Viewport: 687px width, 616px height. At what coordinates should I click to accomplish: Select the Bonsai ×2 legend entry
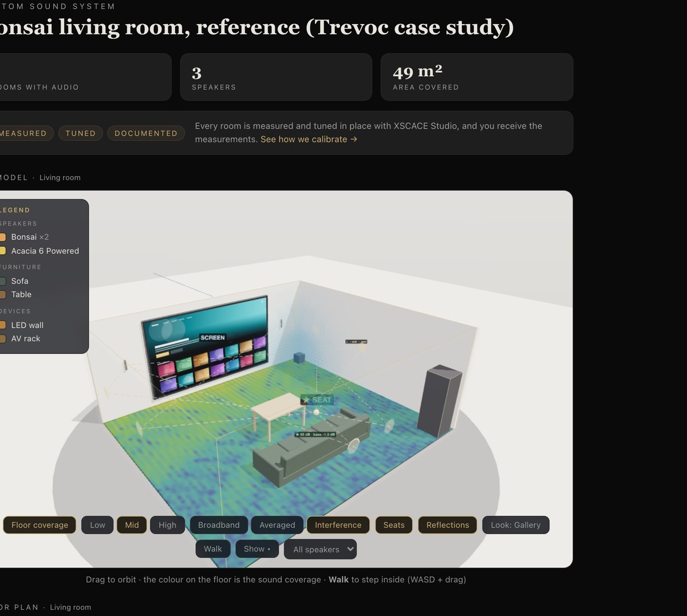[30, 237]
